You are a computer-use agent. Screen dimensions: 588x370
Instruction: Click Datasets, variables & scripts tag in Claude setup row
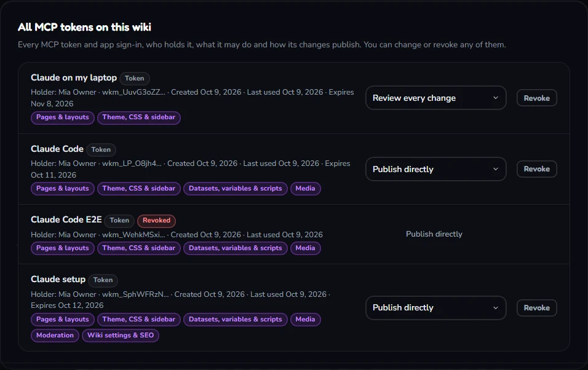235,320
